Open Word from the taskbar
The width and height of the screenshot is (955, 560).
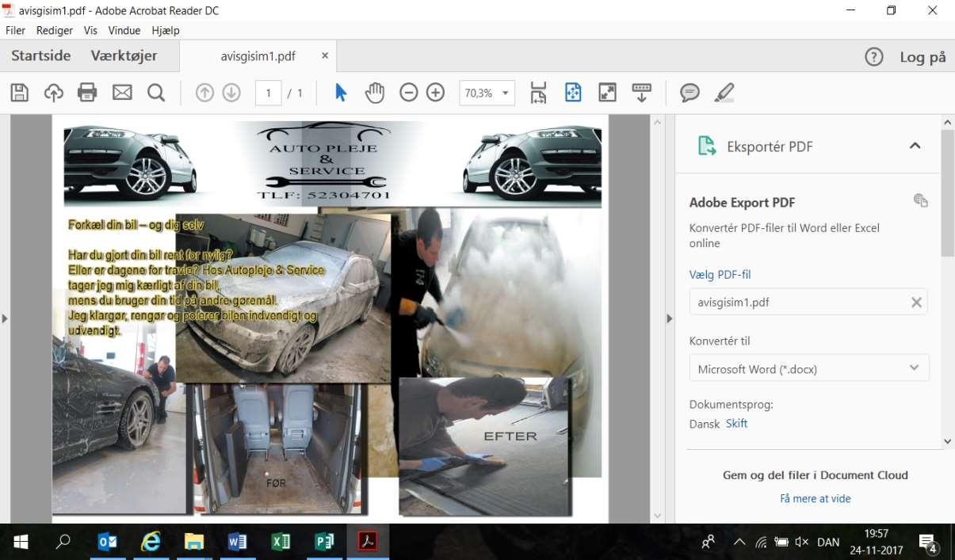coord(237,542)
